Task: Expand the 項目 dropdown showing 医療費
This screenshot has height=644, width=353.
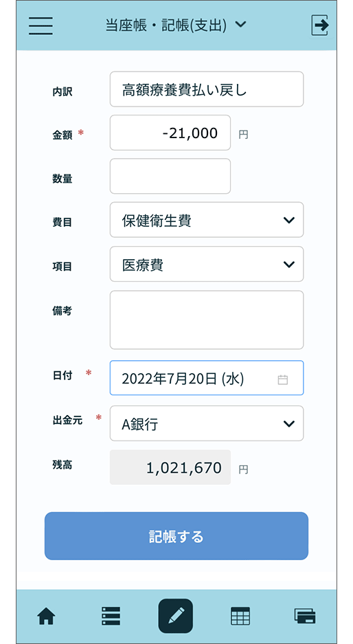Action: tap(207, 264)
